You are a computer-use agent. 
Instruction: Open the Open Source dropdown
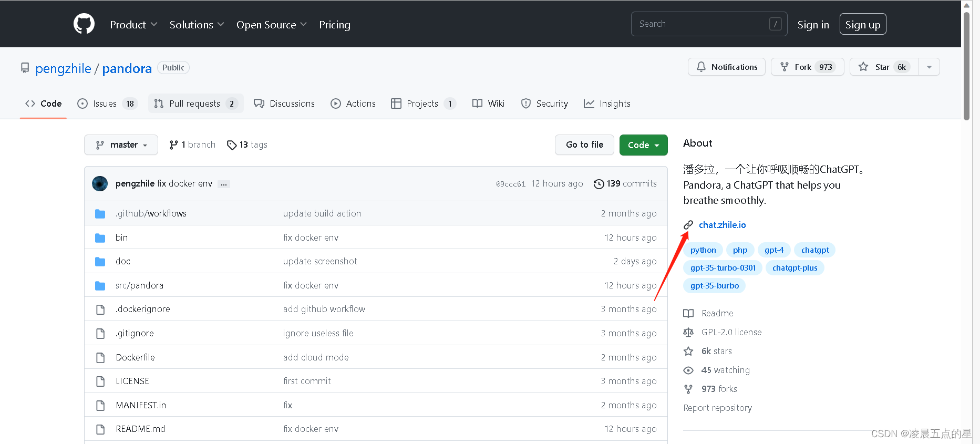(x=271, y=25)
